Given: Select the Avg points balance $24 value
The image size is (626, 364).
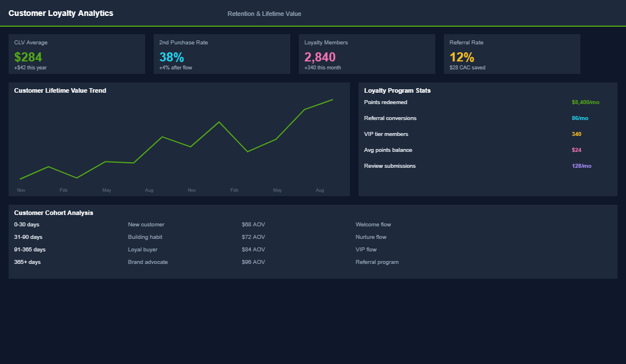Looking at the screenshot, I should click(x=576, y=150).
